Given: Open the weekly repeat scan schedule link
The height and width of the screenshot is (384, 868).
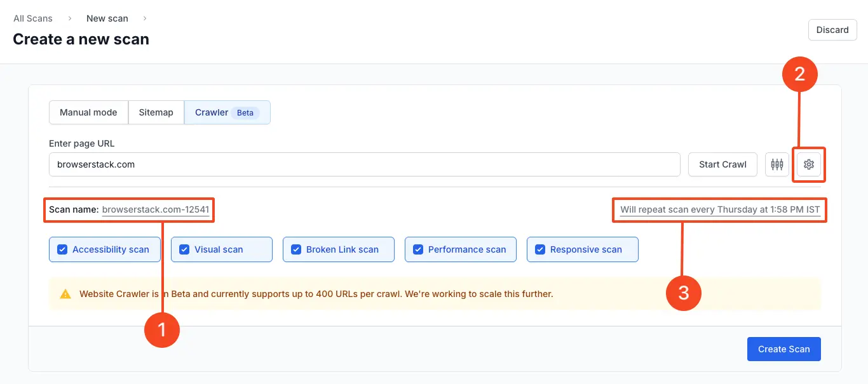Looking at the screenshot, I should click(720, 209).
